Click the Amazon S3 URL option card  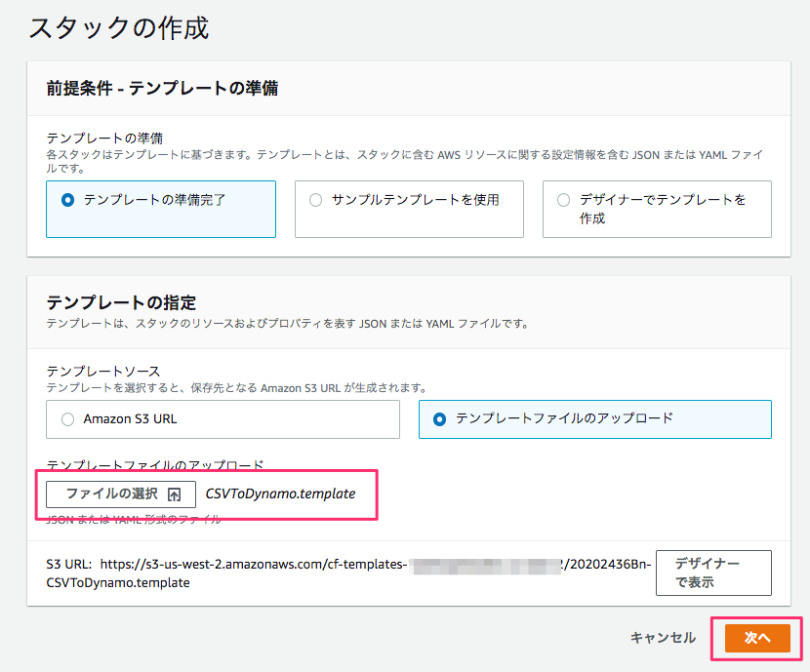point(223,418)
